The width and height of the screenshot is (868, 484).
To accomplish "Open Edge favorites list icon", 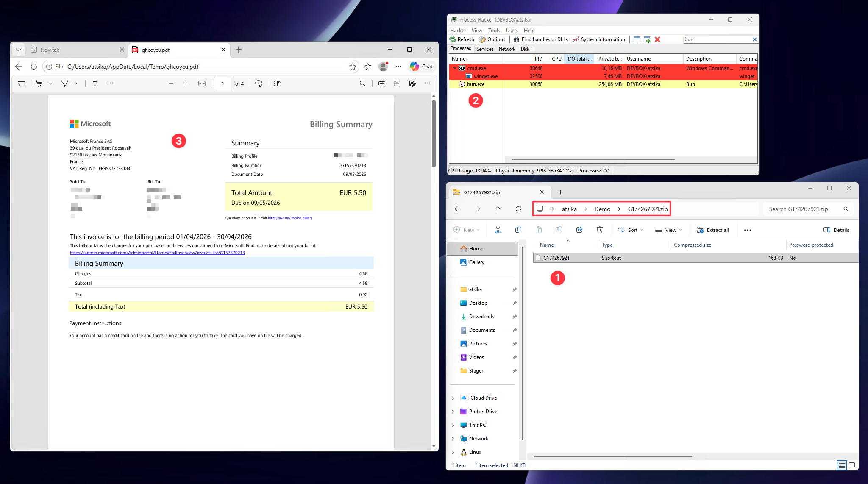I will [x=368, y=67].
